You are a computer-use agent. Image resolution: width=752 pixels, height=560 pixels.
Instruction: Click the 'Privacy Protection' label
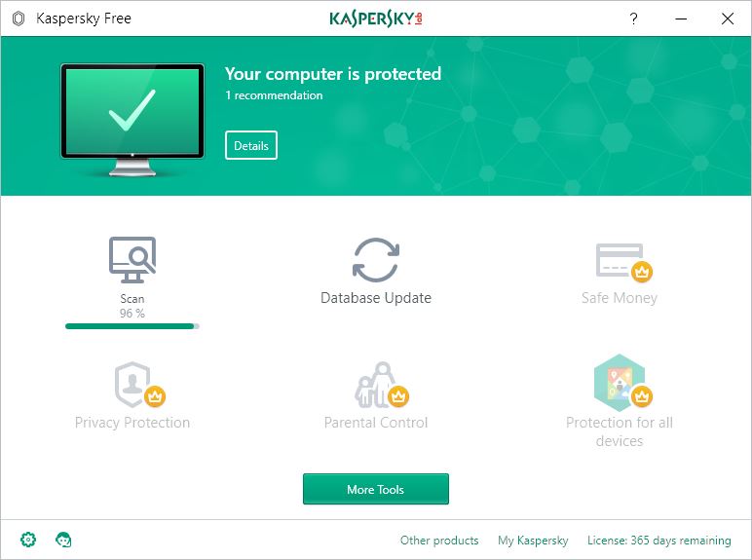132,423
